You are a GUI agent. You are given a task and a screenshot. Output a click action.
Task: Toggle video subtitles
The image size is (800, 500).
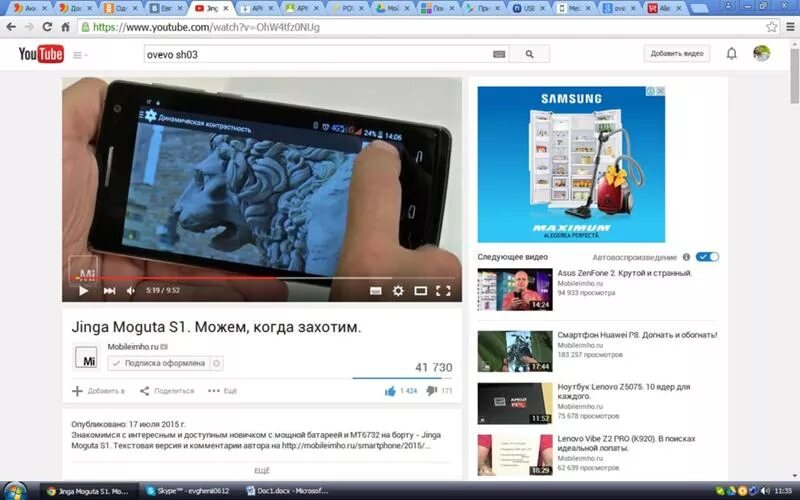[x=376, y=291]
